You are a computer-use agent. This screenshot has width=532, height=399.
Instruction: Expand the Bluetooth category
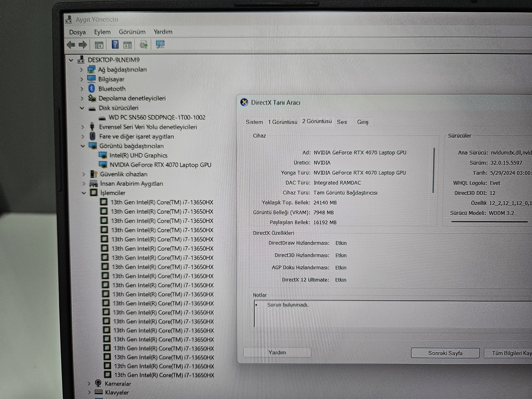point(82,89)
